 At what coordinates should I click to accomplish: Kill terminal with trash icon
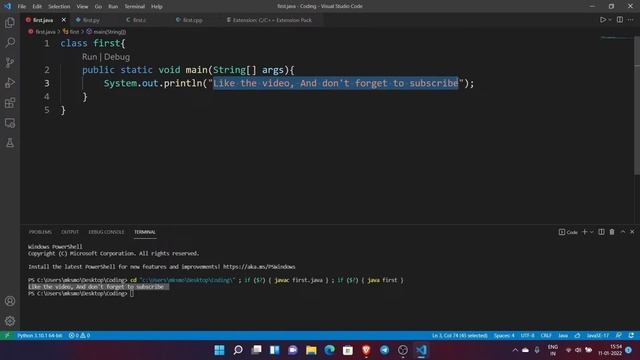(612, 232)
